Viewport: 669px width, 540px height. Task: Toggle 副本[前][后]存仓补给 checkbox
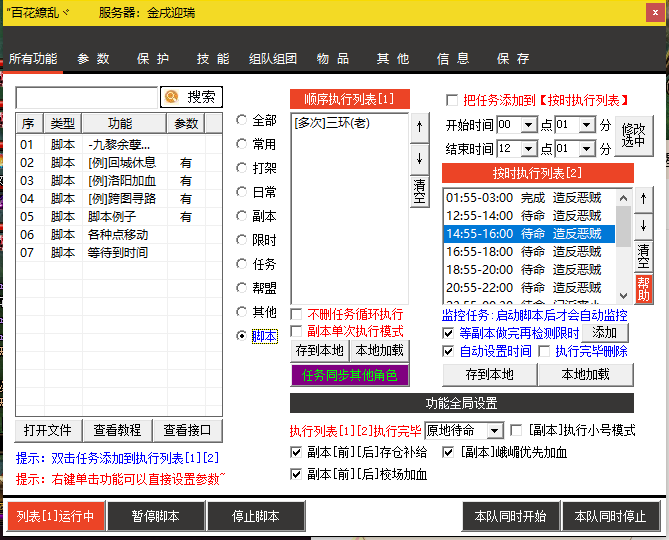(x=296, y=452)
